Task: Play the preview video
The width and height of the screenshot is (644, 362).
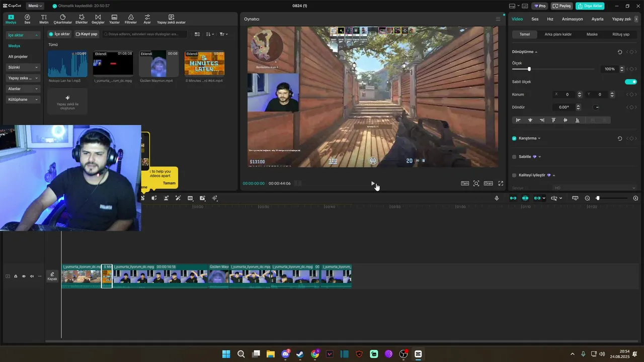Action: (373, 184)
